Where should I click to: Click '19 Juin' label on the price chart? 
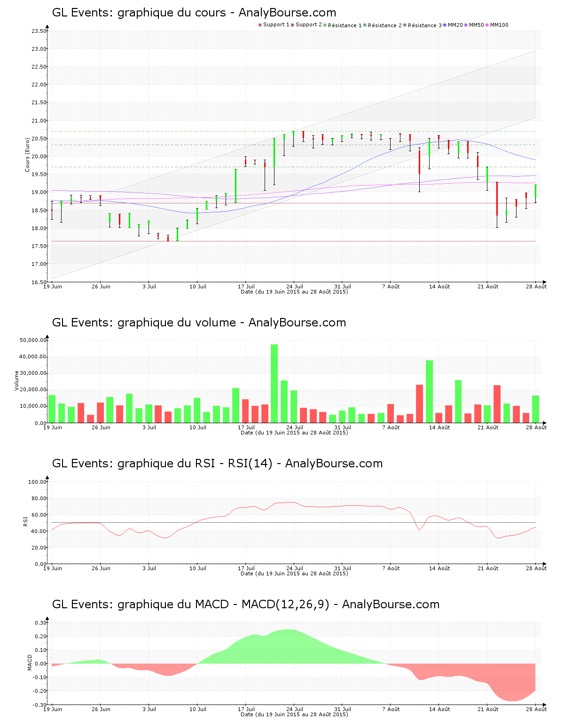point(53,287)
